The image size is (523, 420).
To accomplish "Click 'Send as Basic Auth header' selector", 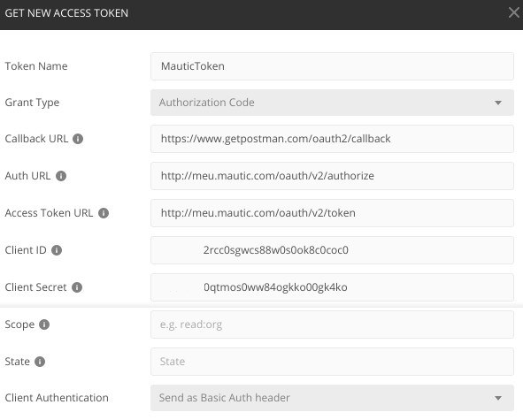I will 332,398.
